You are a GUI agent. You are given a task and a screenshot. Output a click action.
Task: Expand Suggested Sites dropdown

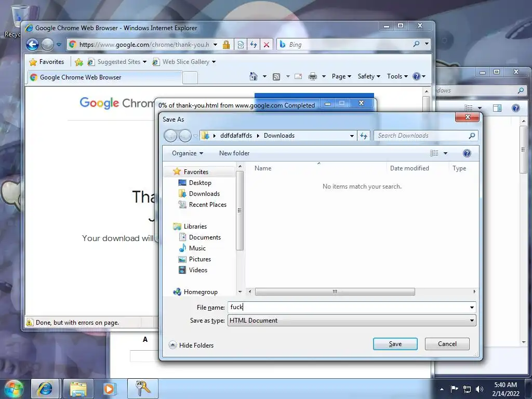click(x=144, y=62)
